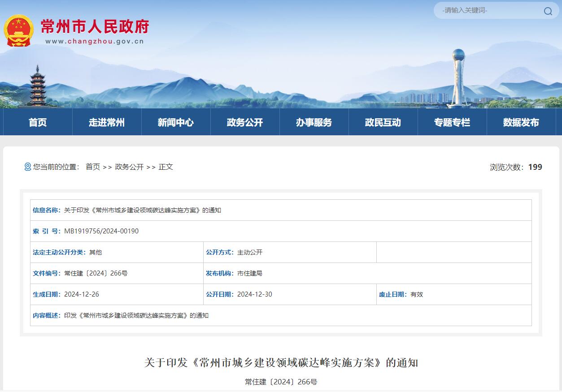Image resolution: width=562 pixels, height=392 pixels.
Task: Click the 首页 breadcrumb link
Action: point(93,167)
